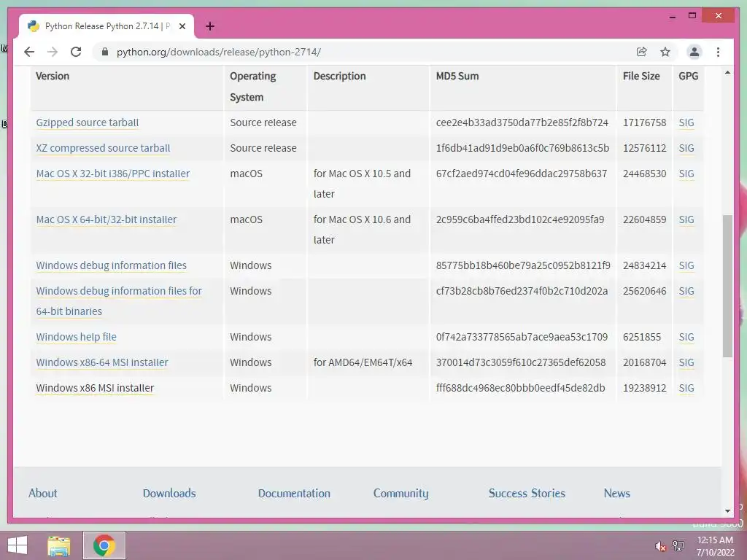Open the Documentation footer link
This screenshot has width=747, height=560.
pyautogui.click(x=294, y=494)
